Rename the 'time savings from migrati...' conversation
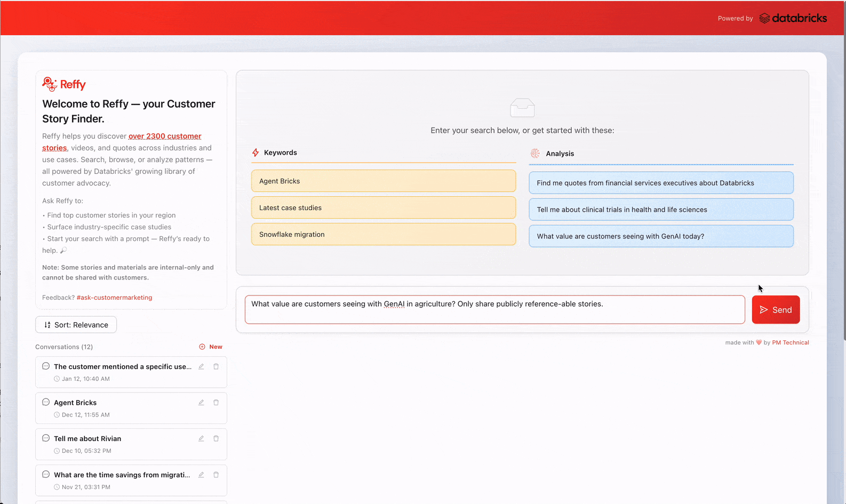Viewport: 846px width, 504px height. coord(201,475)
